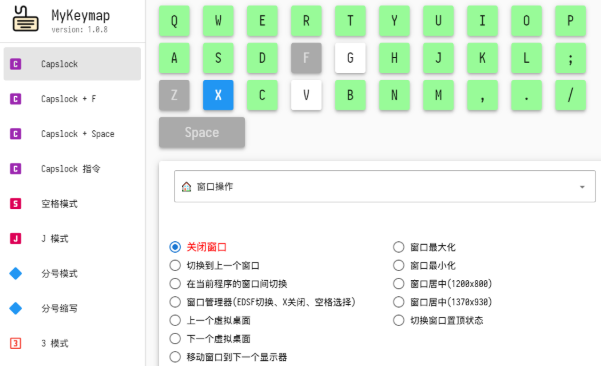Click the white G key button
The width and height of the screenshot is (601, 366).
pos(350,58)
